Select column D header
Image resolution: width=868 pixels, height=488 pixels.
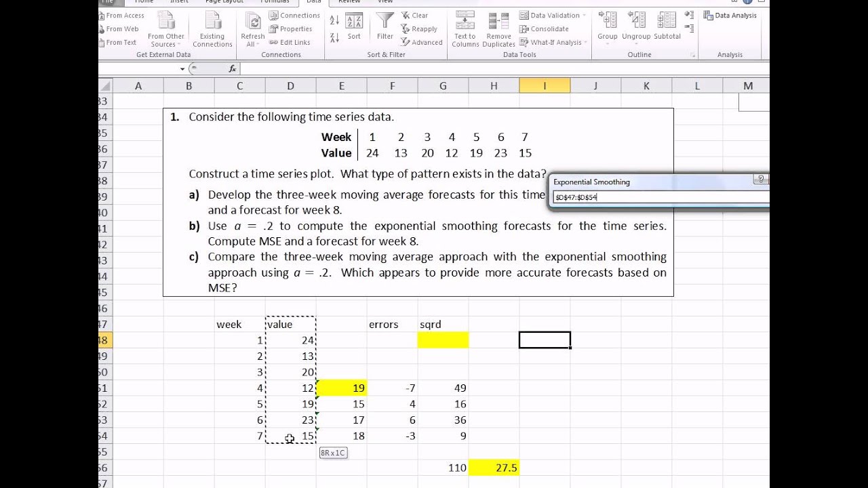(x=290, y=85)
